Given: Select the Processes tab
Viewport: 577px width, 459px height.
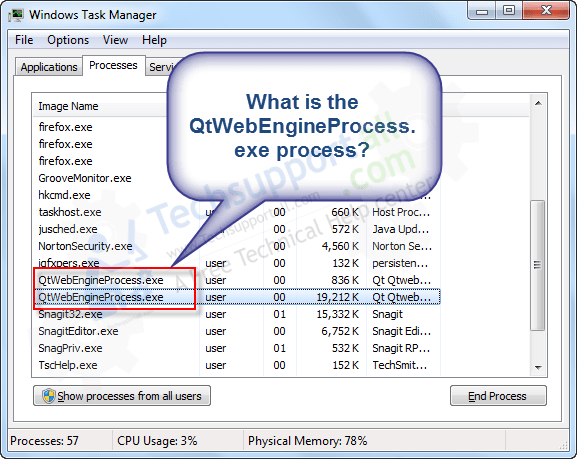Looking at the screenshot, I should coord(113,66).
